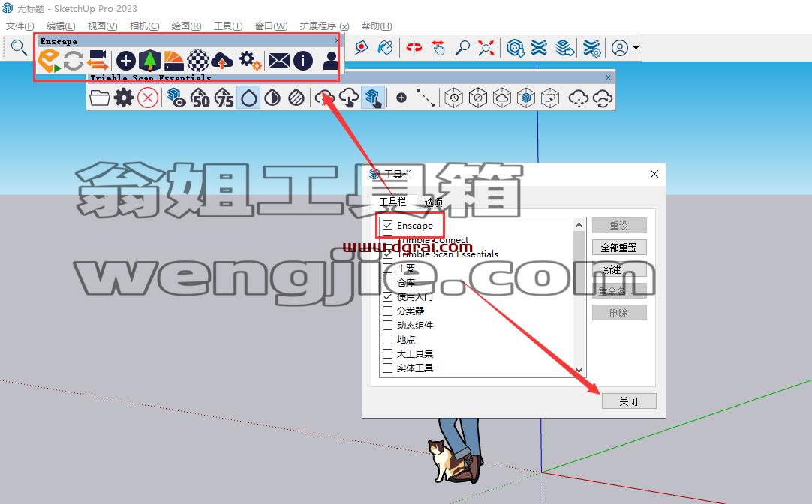Open the 3D Warehouse download icon

[516, 48]
